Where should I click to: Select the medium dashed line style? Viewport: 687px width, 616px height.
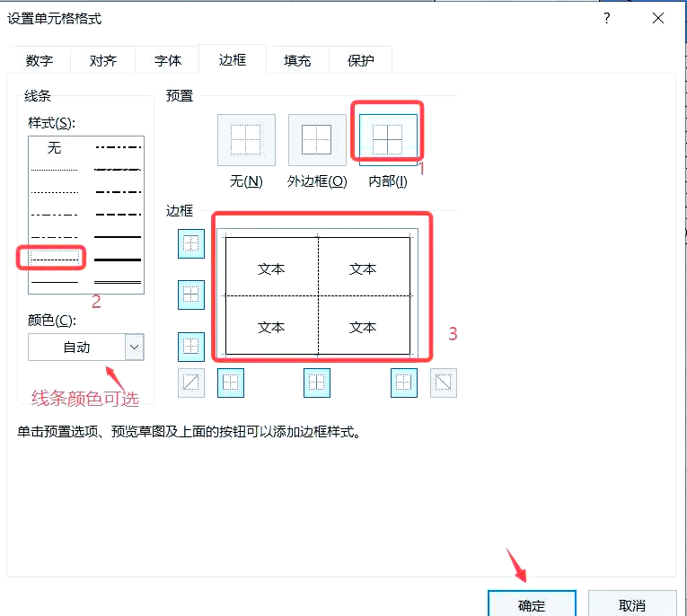click(x=118, y=215)
